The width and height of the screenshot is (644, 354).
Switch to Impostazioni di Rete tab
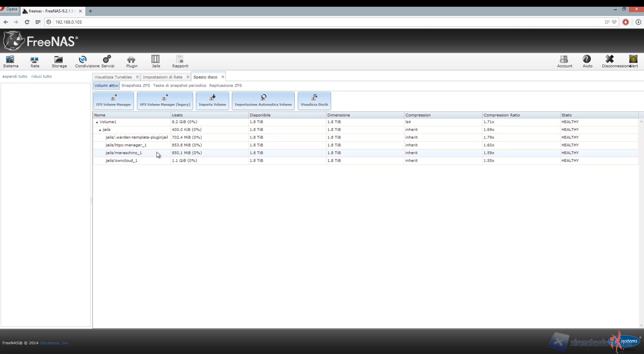(x=162, y=77)
